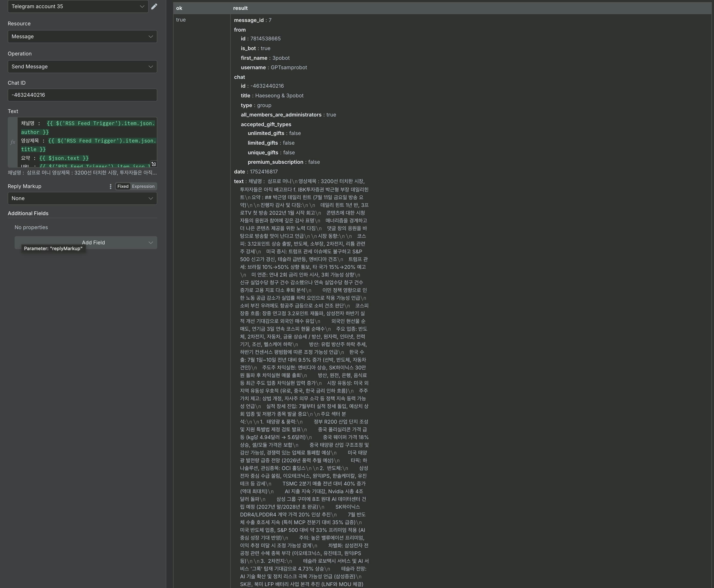
Task: Select the limited_gifts : false entry
Action: point(271,143)
